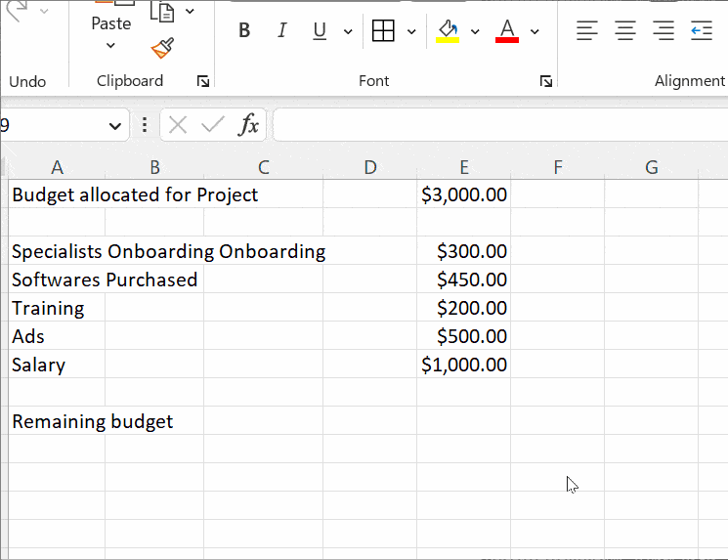Viewport: 728px width, 560px height.
Task: Click the Format Painter brush icon
Action: (162, 48)
